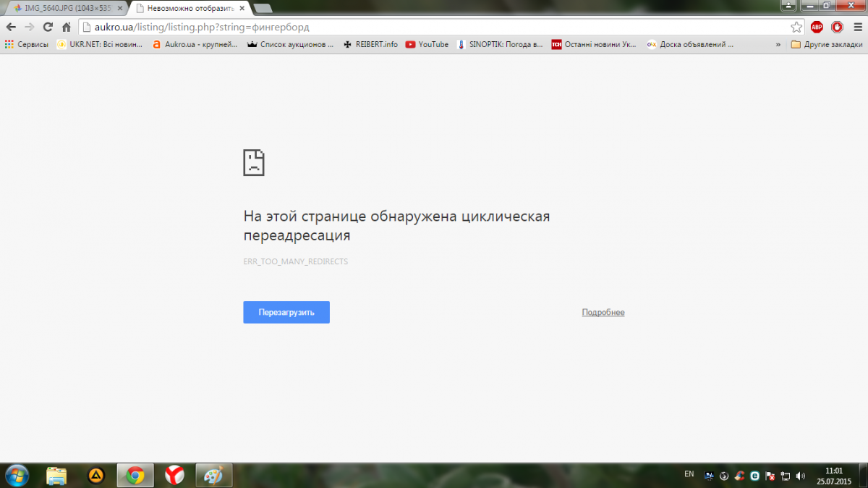
Task: Open Windows Explorer from the taskbar
Action: 56,476
